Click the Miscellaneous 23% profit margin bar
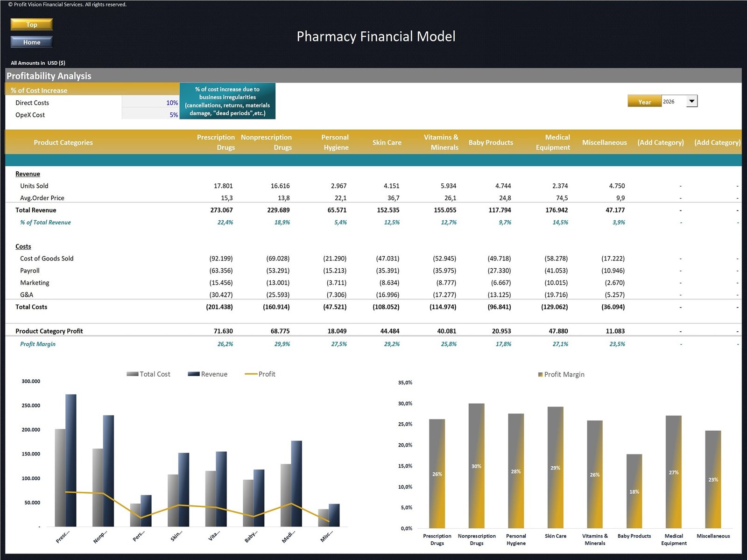Image resolution: width=747 pixels, height=560 pixels. pyautogui.click(x=713, y=479)
